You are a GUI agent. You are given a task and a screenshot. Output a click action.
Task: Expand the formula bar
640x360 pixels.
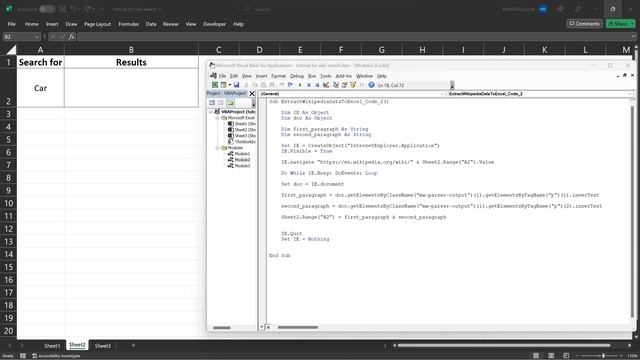coord(633,37)
